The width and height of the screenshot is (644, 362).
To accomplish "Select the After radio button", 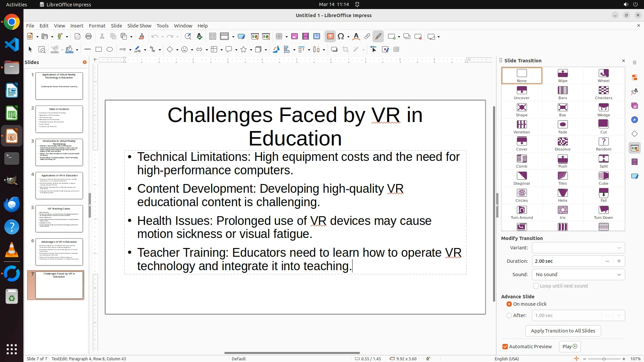I will pos(509,315).
